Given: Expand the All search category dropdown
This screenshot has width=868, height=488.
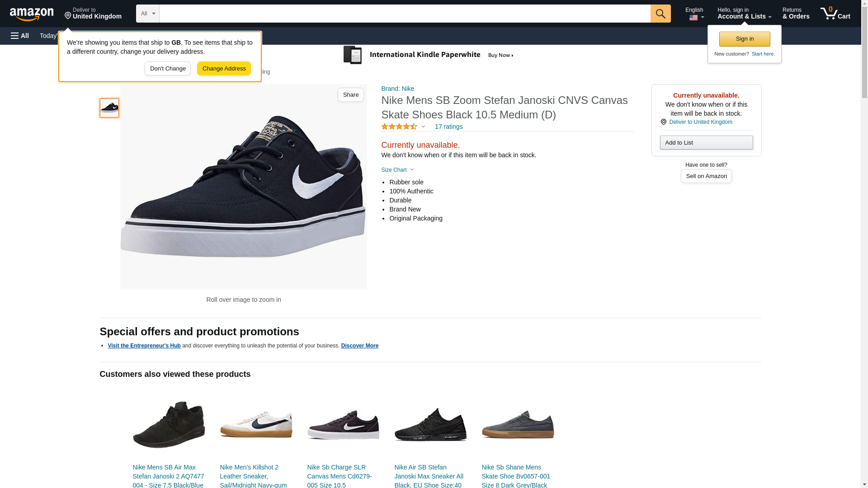Looking at the screenshot, I should tap(147, 14).
